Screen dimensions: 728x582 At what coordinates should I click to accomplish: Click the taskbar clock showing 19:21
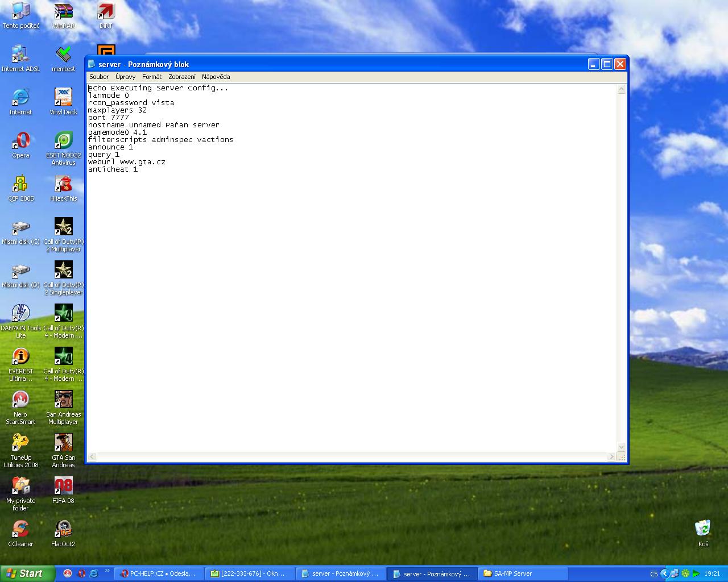click(x=712, y=574)
